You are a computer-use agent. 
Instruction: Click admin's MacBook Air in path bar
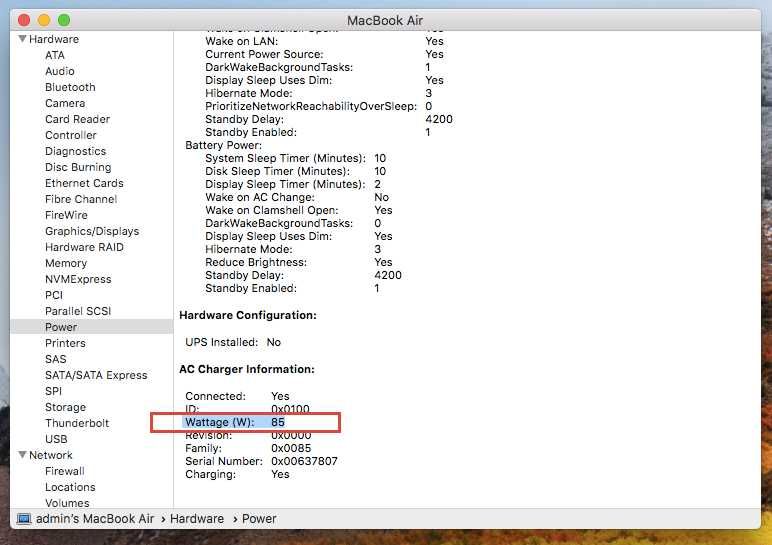(x=95, y=518)
